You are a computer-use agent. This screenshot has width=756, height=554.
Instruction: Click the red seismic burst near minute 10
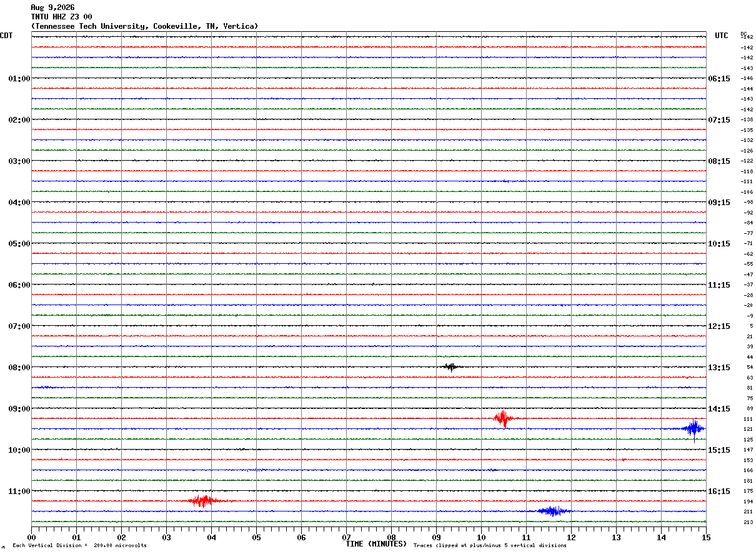(502, 418)
